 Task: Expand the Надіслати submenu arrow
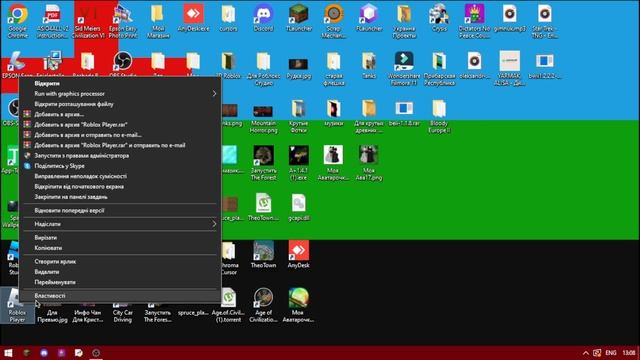tap(214, 224)
